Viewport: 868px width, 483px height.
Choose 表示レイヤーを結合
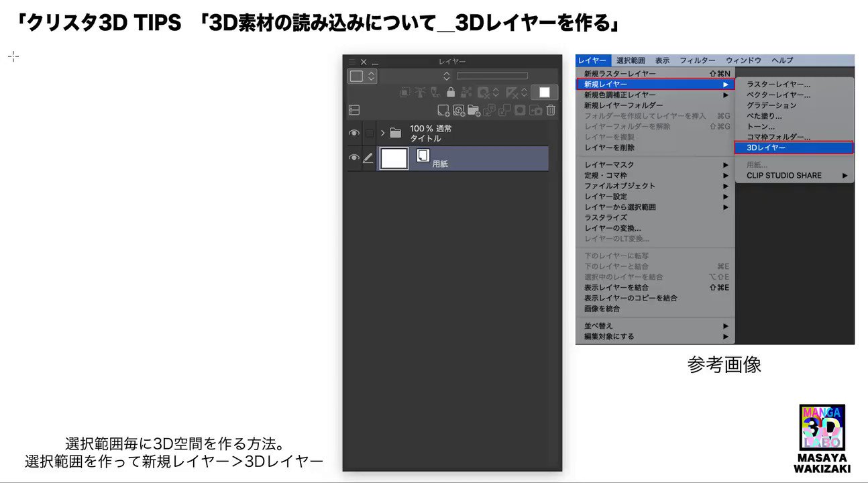655,288
